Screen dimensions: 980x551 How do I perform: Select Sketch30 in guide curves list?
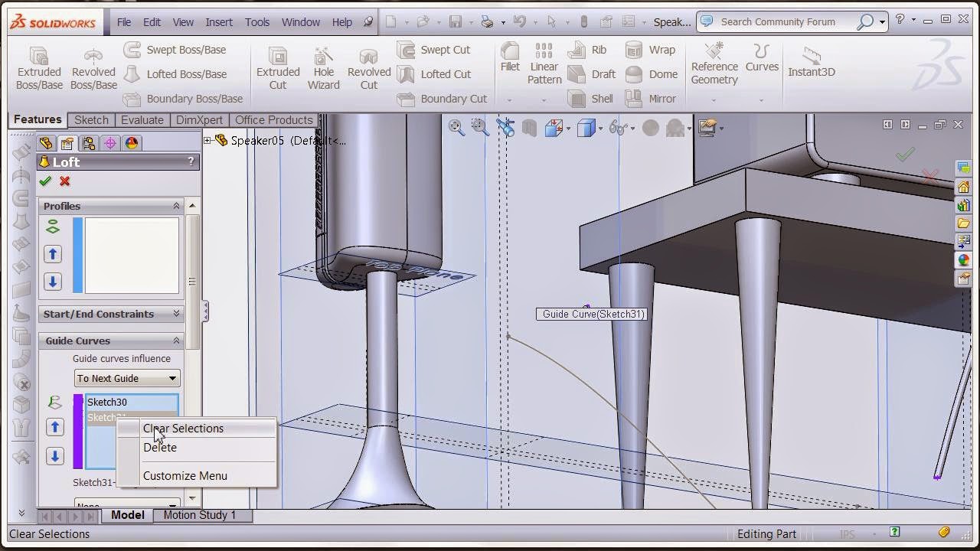coord(132,402)
